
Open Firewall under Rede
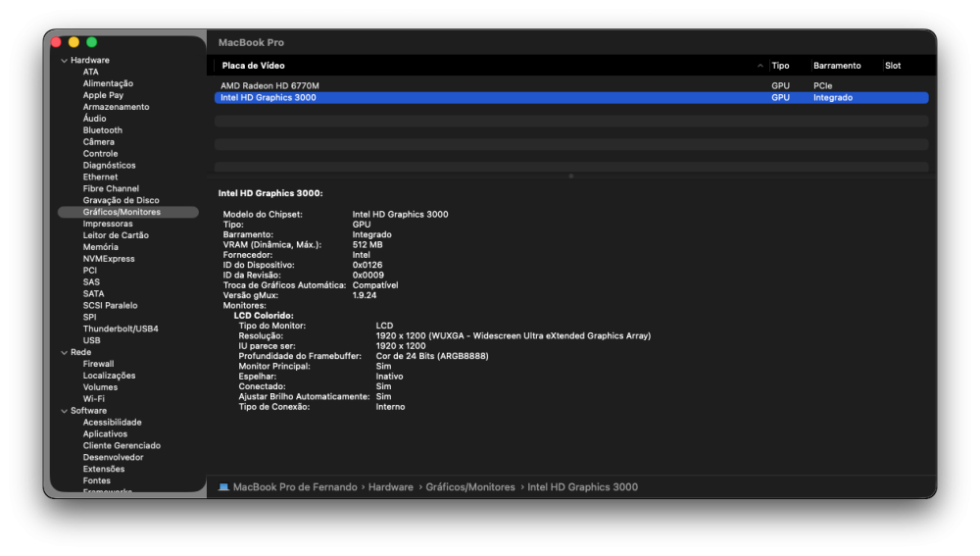click(x=98, y=364)
